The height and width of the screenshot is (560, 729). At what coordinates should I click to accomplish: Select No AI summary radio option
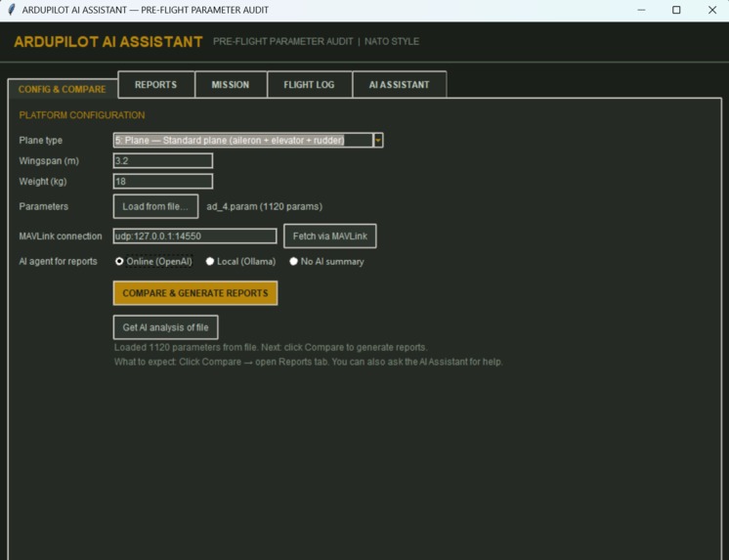click(326, 261)
